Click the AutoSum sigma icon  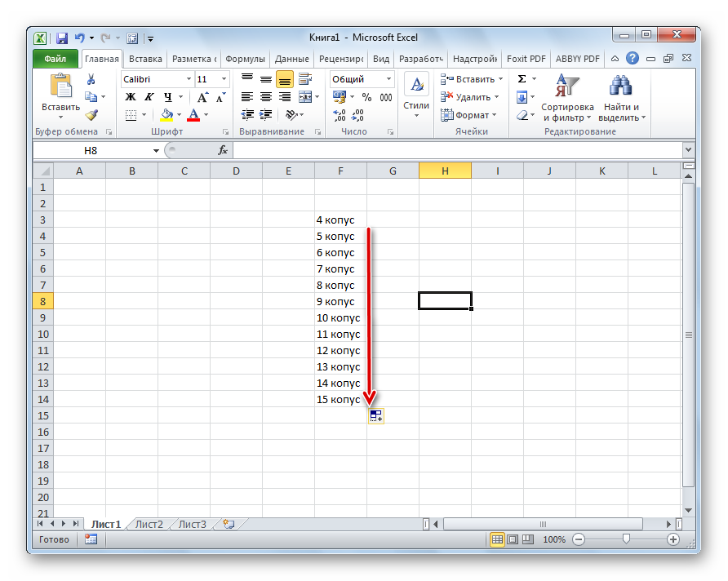[522, 79]
